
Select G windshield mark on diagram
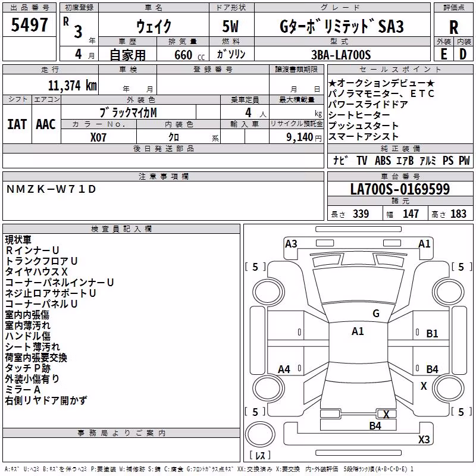pyautogui.click(x=376, y=314)
